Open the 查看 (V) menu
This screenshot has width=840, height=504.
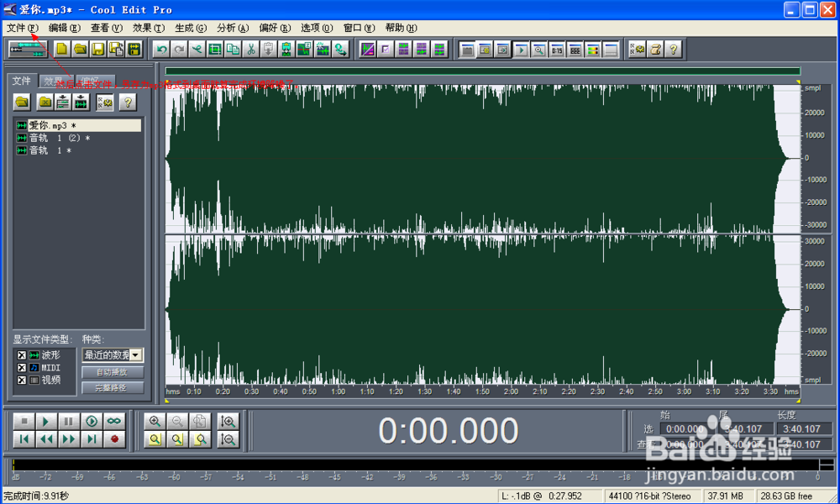[107, 28]
